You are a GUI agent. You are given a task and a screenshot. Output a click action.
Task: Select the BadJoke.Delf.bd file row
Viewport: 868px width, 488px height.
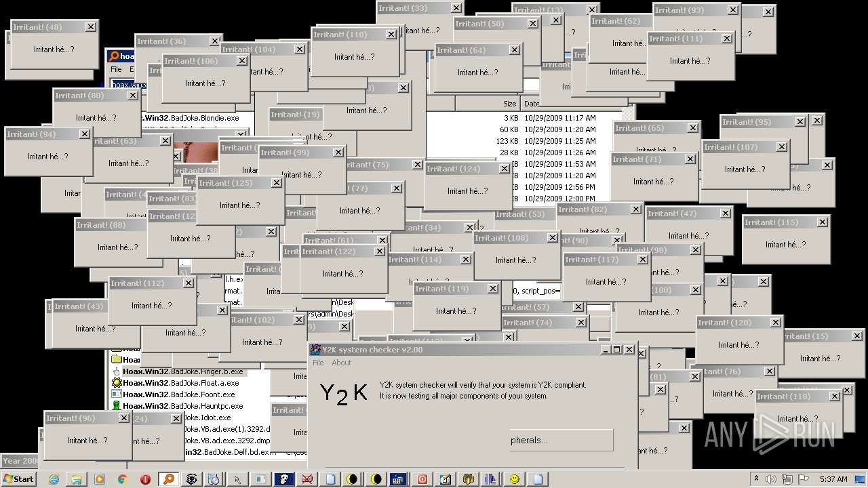[x=231, y=452]
